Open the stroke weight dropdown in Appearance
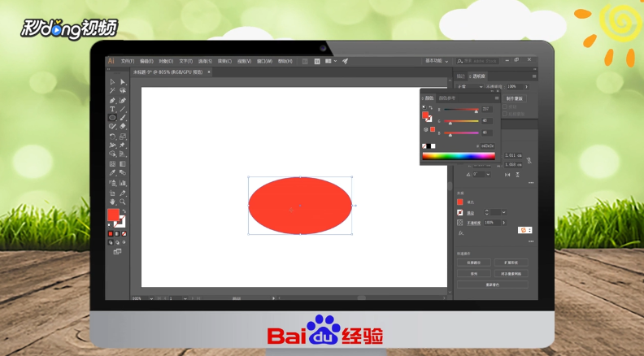 [x=503, y=212]
